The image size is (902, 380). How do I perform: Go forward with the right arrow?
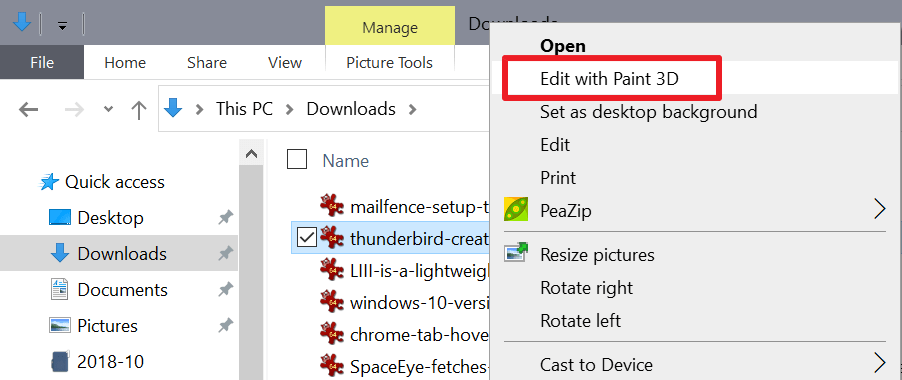click(74, 109)
